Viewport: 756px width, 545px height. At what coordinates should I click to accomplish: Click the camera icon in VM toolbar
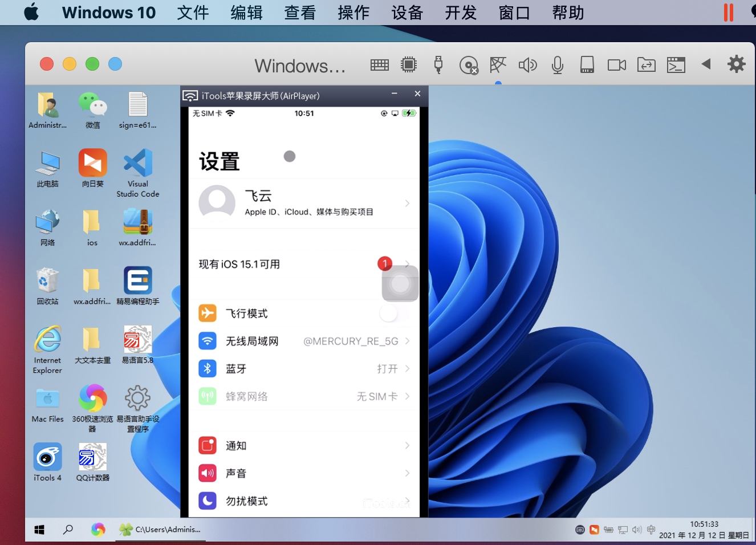pyautogui.click(x=616, y=65)
